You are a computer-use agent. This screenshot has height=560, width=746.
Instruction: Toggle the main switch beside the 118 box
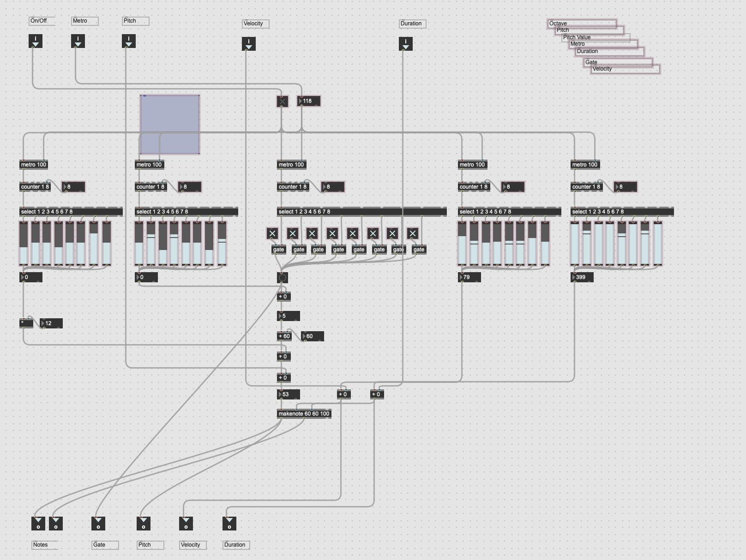tap(283, 101)
